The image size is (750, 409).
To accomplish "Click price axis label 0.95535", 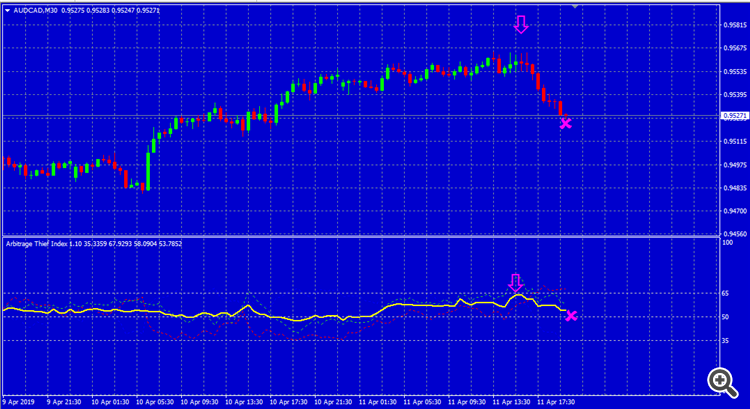I will pos(736,72).
